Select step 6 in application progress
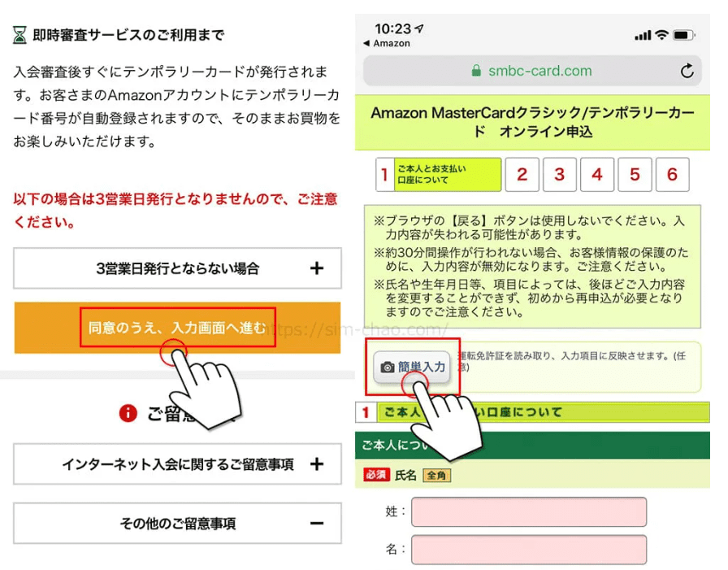Screen dimensions: 728x570 pyautogui.click(x=672, y=175)
